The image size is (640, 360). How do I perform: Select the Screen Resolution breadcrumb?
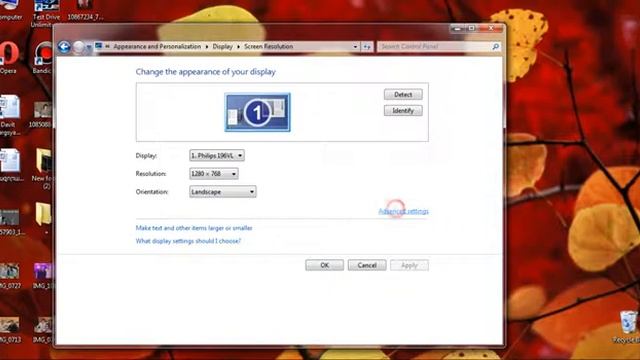click(269, 47)
